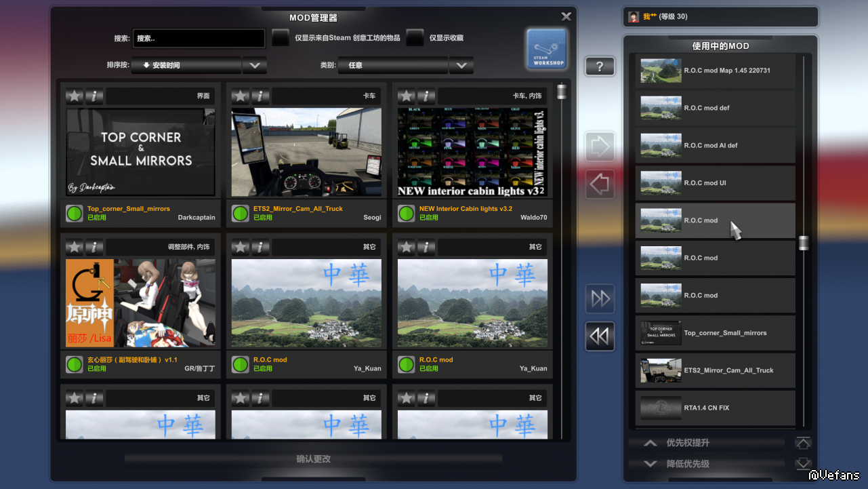Close the MOD管理器 window with X
Image resolution: width=868 pixels, height=489 pixels.
(566, 17)
